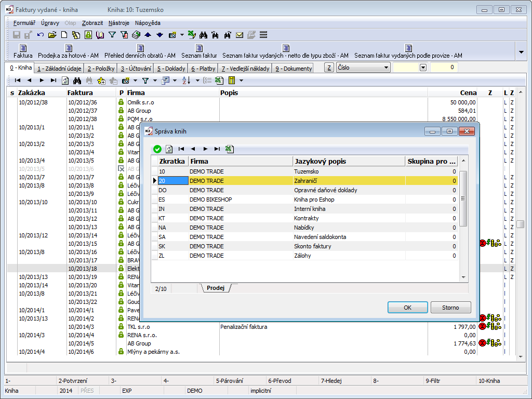532x399 pixels.
Task: Select the Kniha pro Eshop row
Action: click(314, 199)
